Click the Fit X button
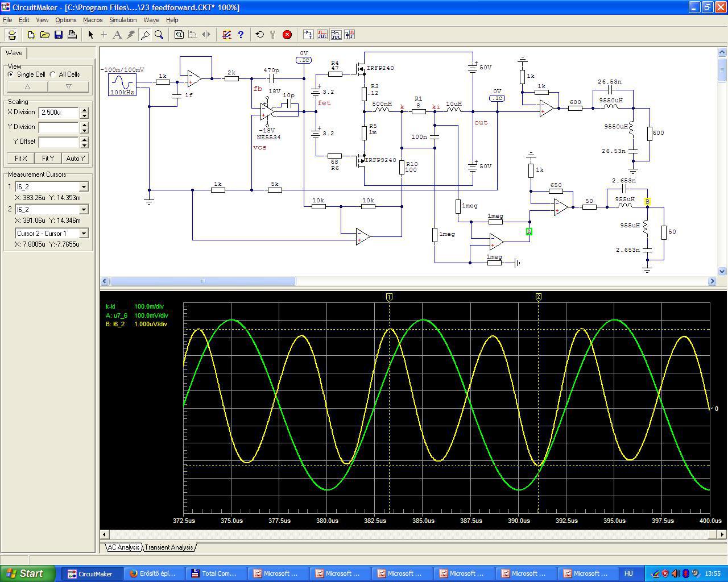The height and width of the screenshot is (582, 728). (x=21, y=159)
